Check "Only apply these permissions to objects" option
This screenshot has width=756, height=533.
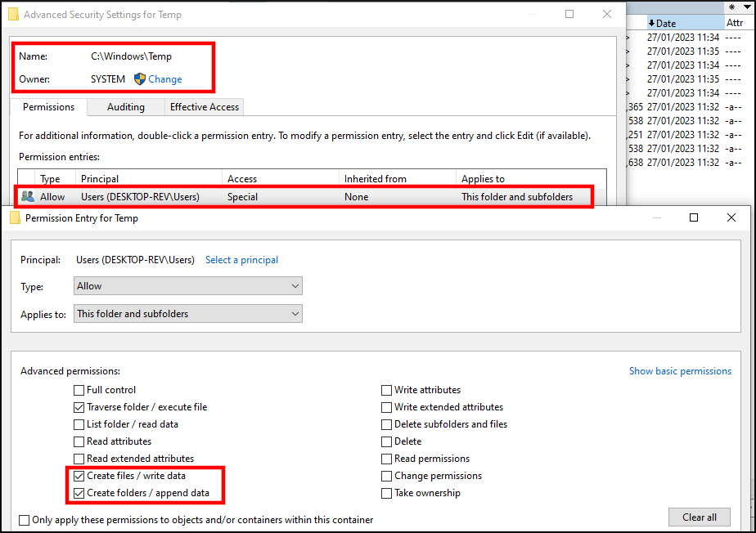pyautogui.click(x=25, y=520)
